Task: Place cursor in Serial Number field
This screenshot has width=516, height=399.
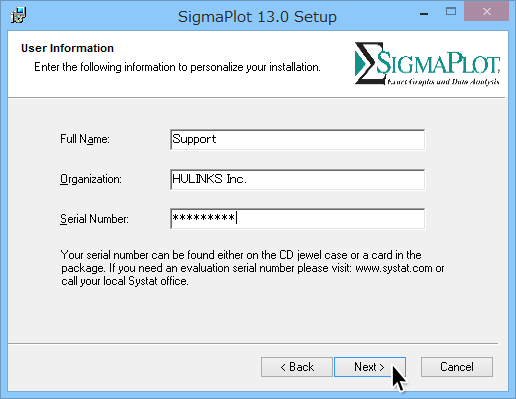Action: (297, 219)
